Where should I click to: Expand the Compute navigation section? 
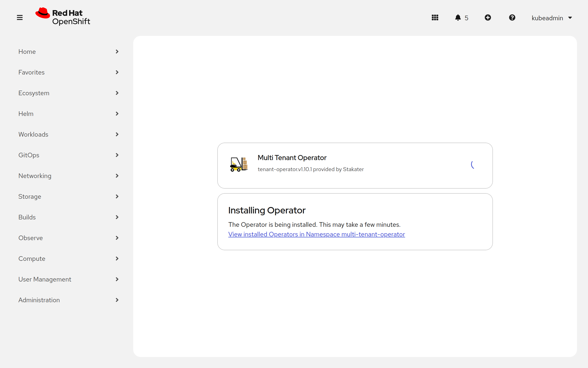click(68, 259)
